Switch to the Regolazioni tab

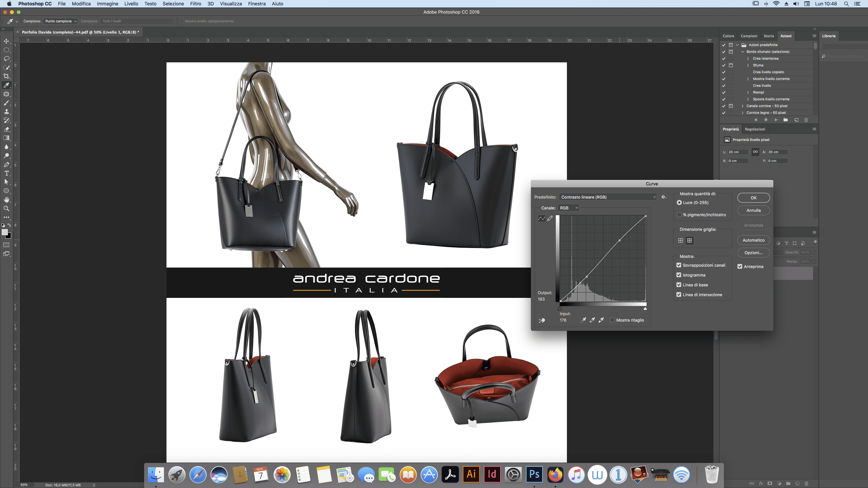coord(755,129)
